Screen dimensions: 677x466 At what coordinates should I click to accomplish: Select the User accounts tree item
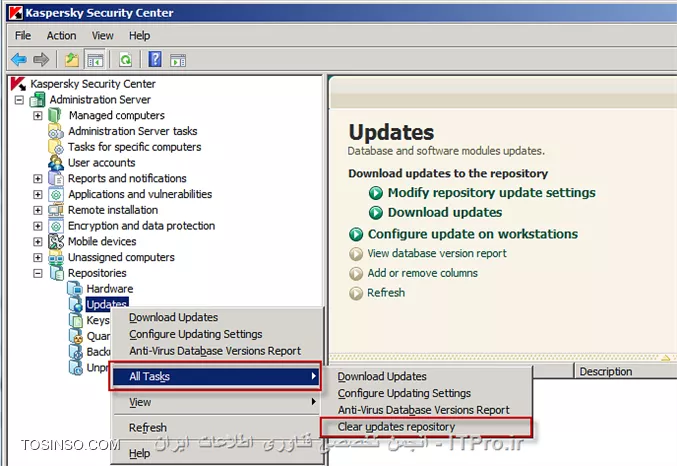tap(101, 163)
